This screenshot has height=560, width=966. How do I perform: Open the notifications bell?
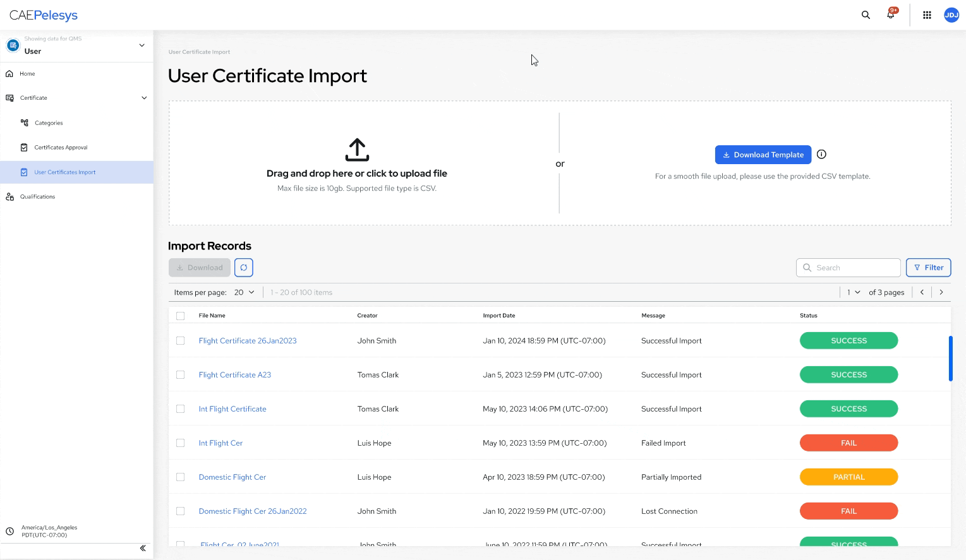pos(890,15)
